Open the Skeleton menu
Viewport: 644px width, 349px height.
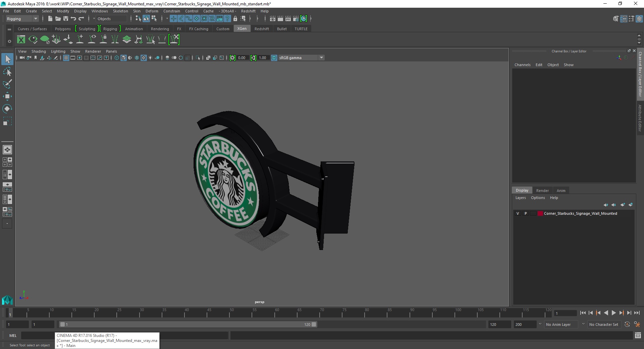(x=120, y=11)
